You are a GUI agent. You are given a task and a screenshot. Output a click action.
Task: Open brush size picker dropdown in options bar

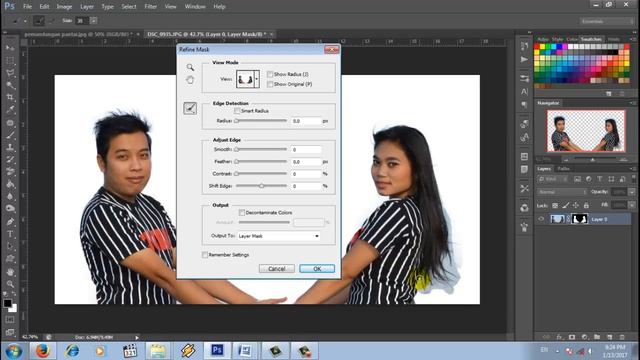point(93,20)
